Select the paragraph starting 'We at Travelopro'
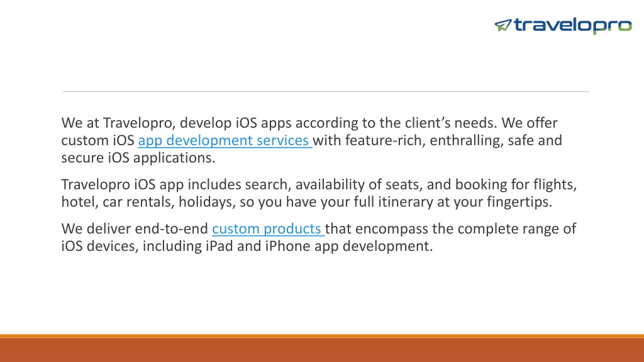644x362 pixels. pyautogui.click(x=312, y=140)
